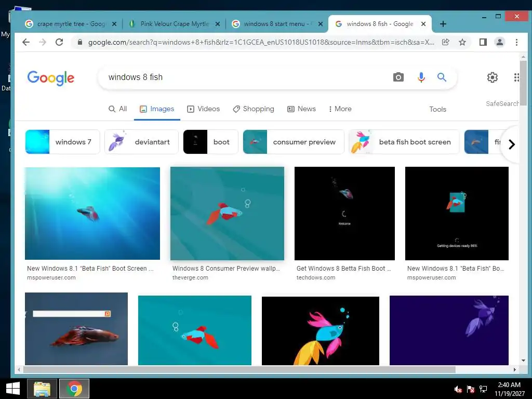The height and width of the screenshot is (399, 532).
Task: Visit theverge.com source link
Action: pos(190,277)
